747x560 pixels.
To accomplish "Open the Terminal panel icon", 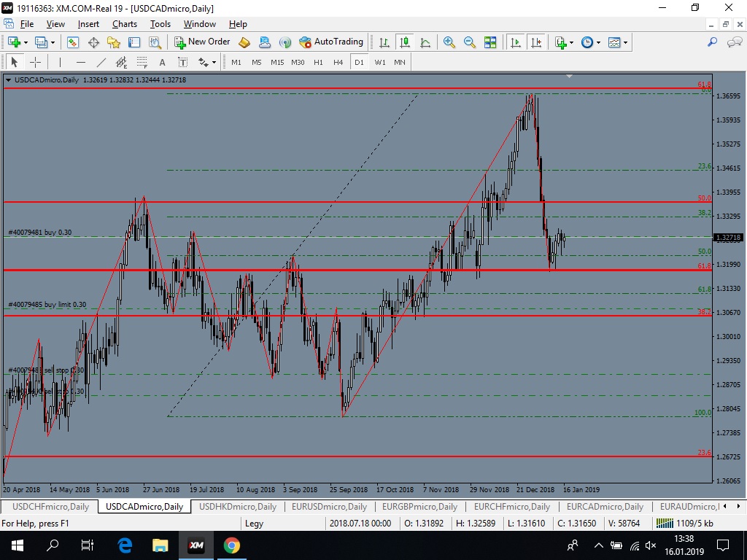I will 134,42.
